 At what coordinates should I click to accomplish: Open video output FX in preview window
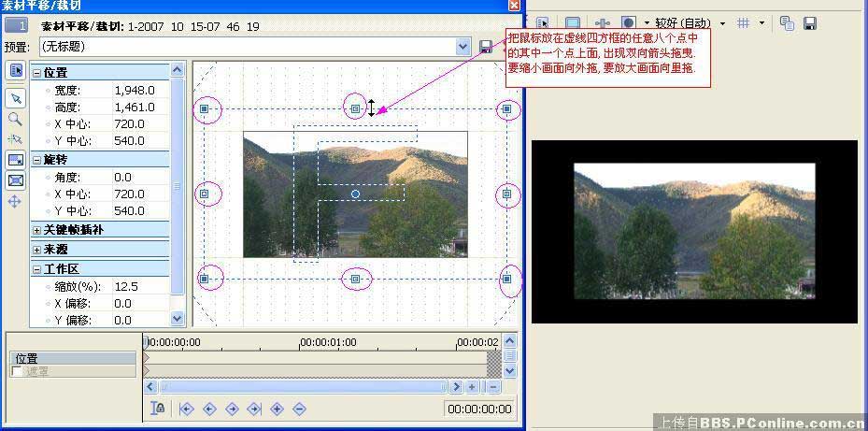point(603,22)
